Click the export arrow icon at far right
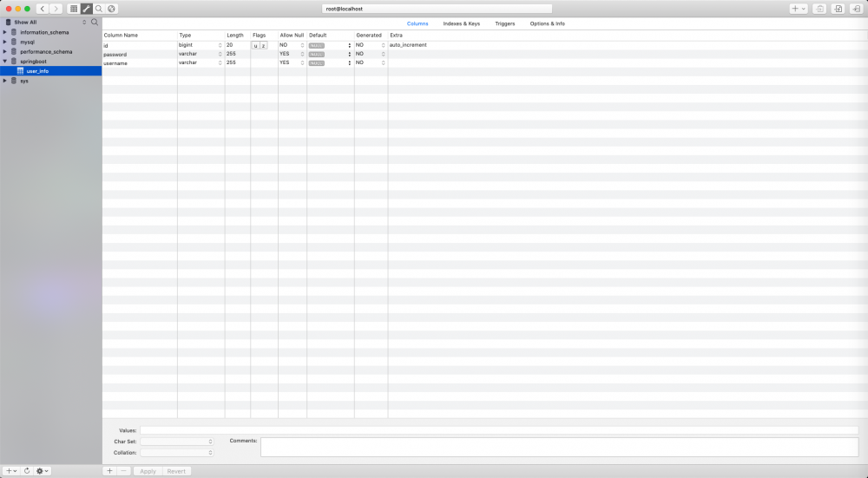 (x=857, y=9)
